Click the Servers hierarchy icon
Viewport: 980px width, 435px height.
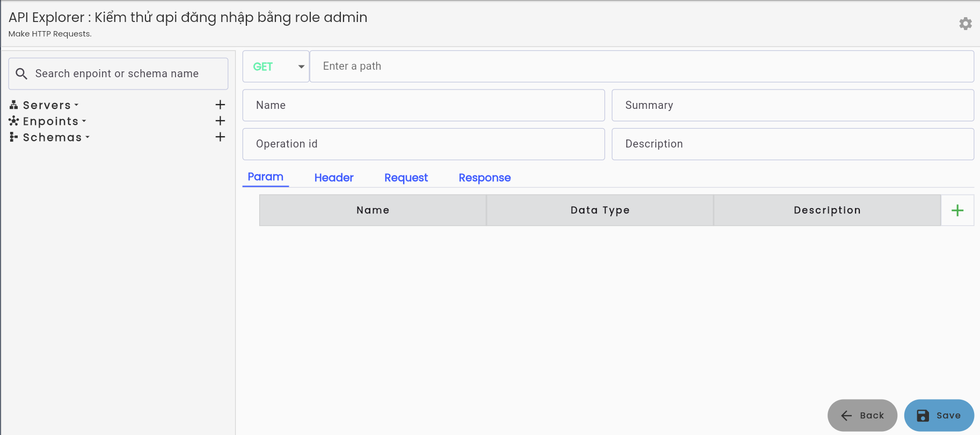tap(14, 105)
